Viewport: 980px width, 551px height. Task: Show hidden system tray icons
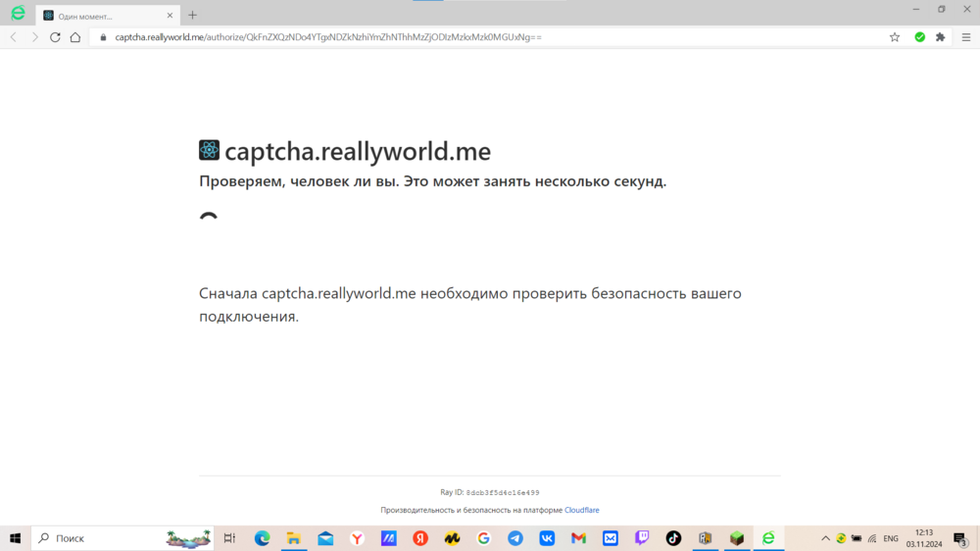(825, 538)
